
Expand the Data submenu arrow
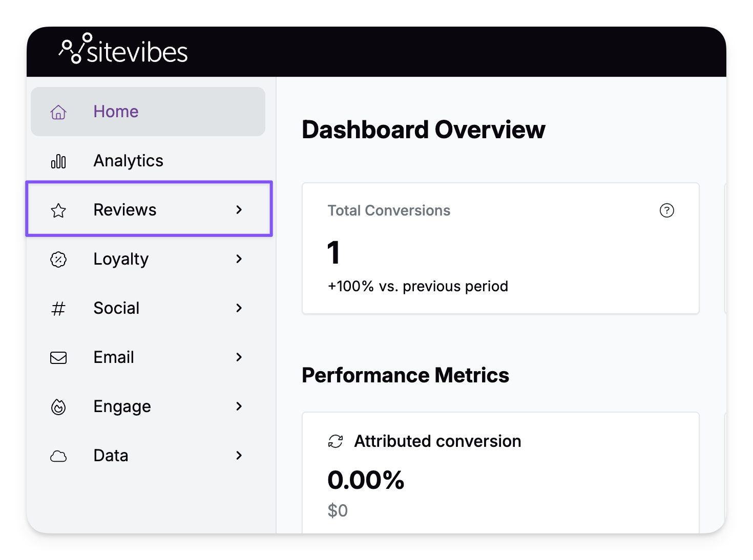point(239,456)
